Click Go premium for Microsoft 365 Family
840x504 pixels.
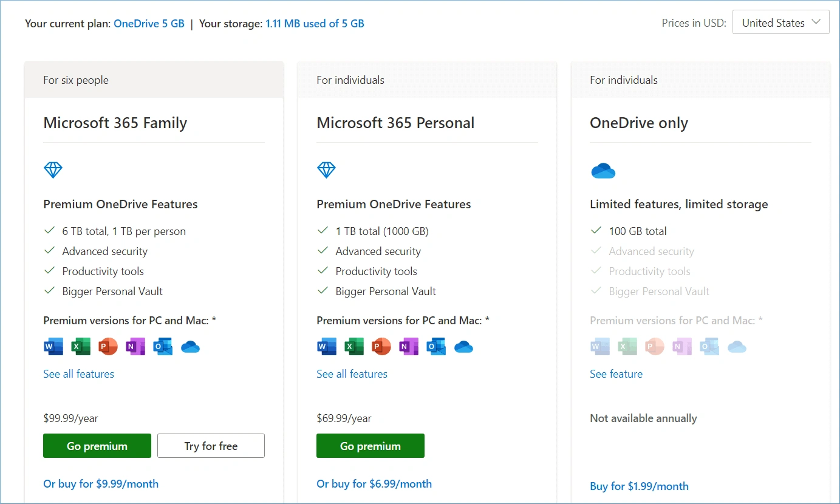97,445
